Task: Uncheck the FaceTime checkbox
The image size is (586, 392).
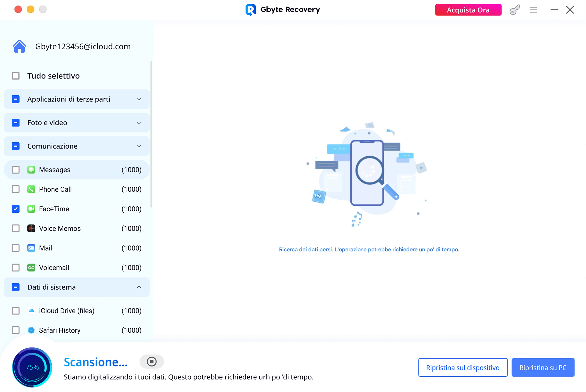Action: tap(16, 209)
